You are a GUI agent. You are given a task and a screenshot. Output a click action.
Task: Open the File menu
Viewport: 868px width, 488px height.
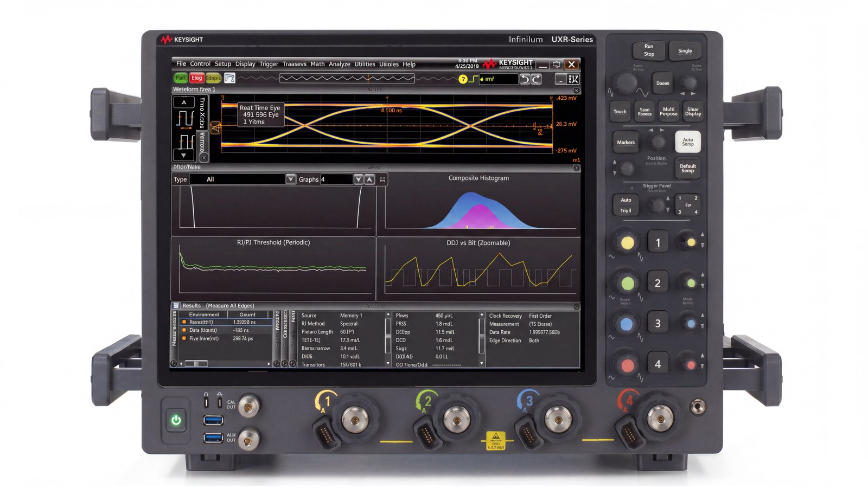(181, 63)
